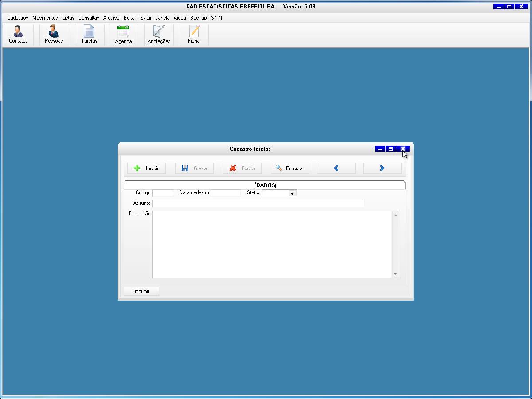Open the Pessoas toolbar icon
The image size is (532, 399).
(x=54, y=35)
